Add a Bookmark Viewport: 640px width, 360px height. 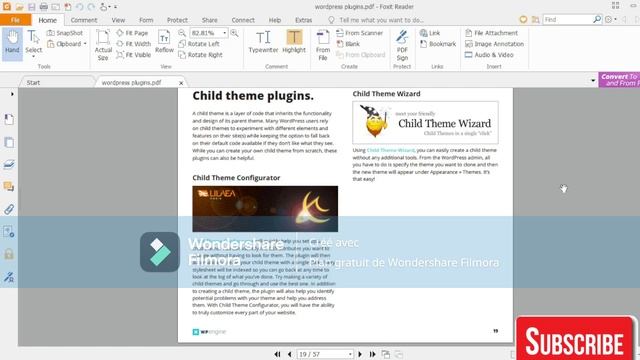438,44
